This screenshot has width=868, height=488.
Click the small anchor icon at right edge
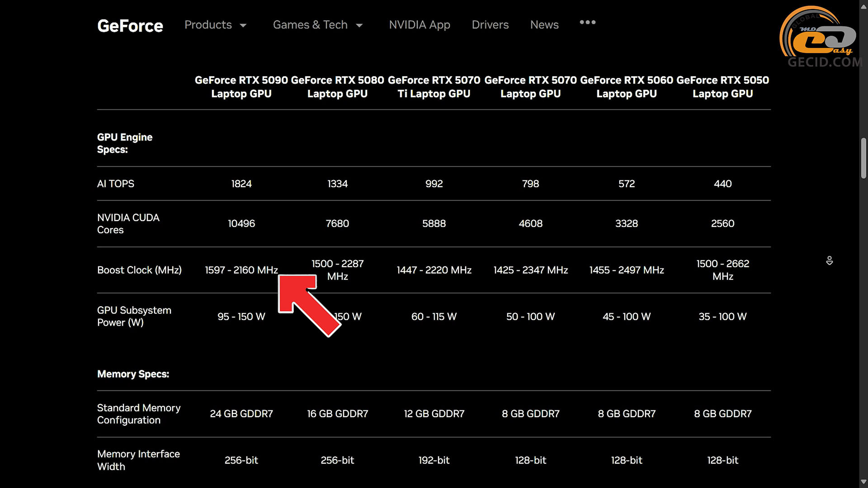click(829, 261)
